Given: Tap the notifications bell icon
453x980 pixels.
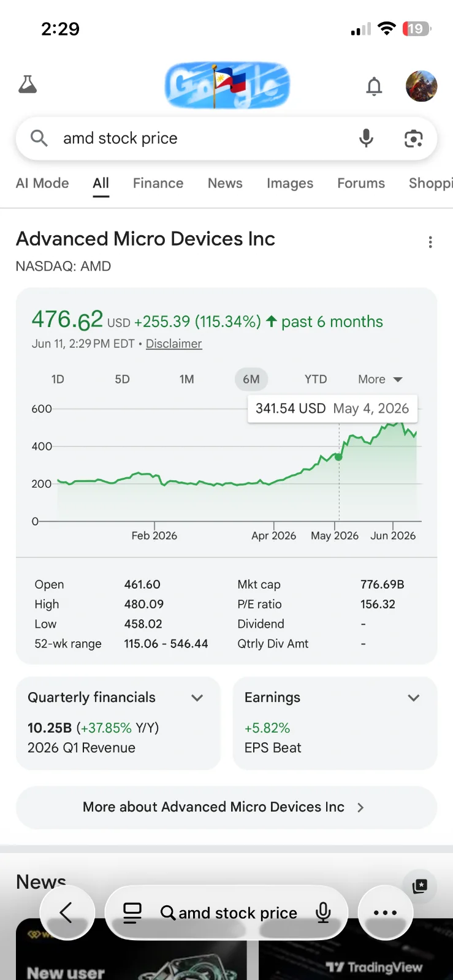Looking at the screenshot, I should click(x=374, y=86).
